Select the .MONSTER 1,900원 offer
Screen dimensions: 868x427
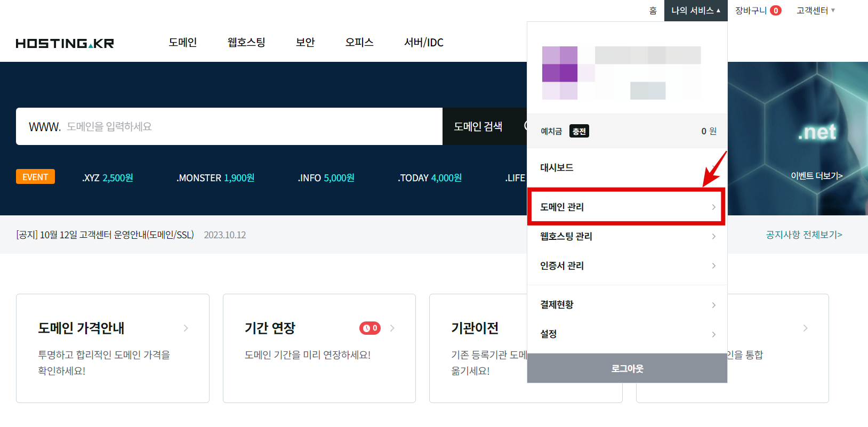215,178
